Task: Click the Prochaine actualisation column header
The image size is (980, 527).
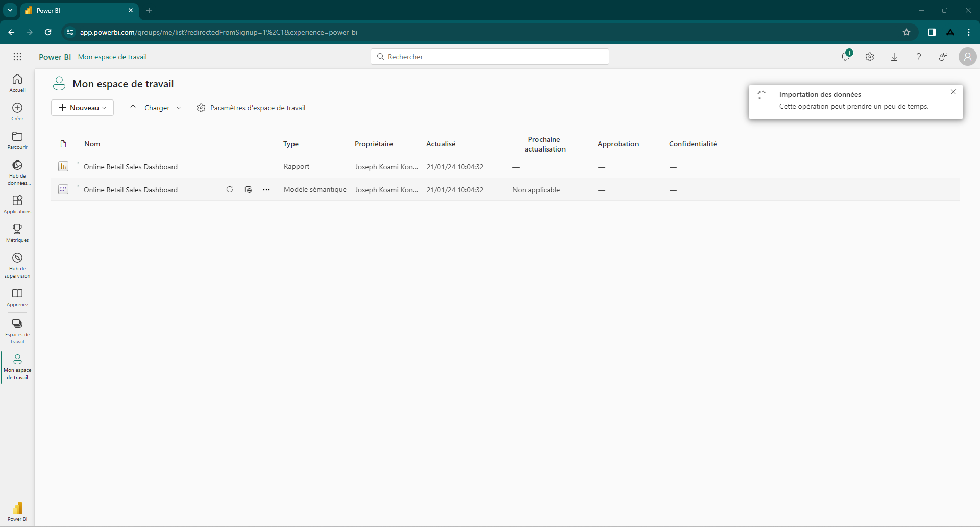Action: (545, 144)
